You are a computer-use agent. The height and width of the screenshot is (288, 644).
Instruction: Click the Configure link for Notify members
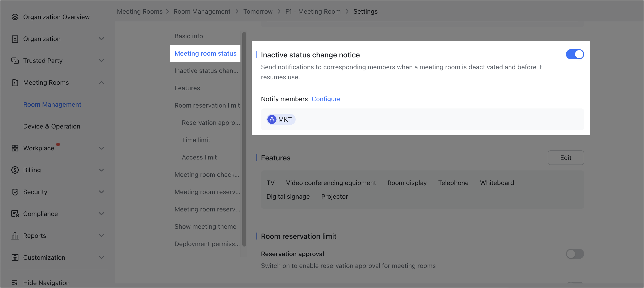(326, 99)
